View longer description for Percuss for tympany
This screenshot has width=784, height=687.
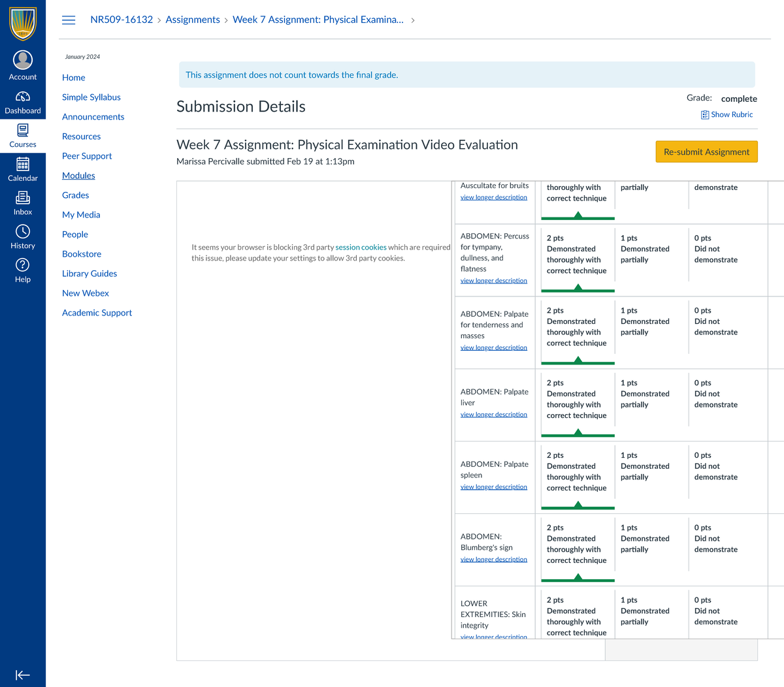[x=494, y=281]
